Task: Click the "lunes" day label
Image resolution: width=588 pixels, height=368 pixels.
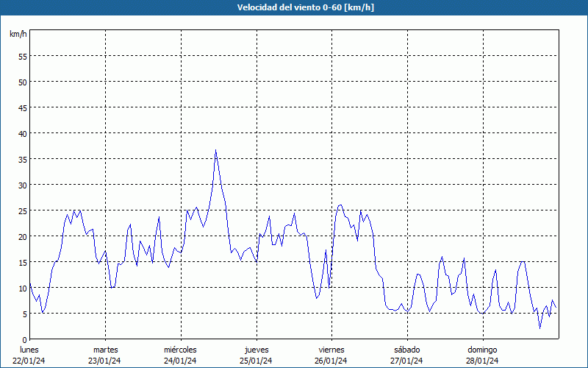Action: pos(29,350)
